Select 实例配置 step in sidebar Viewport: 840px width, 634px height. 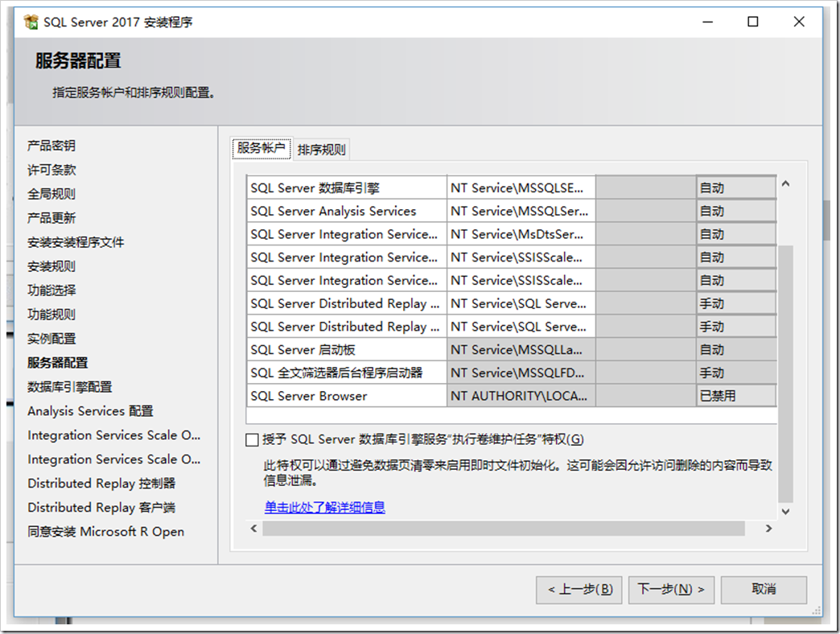[x=51, y=339]
